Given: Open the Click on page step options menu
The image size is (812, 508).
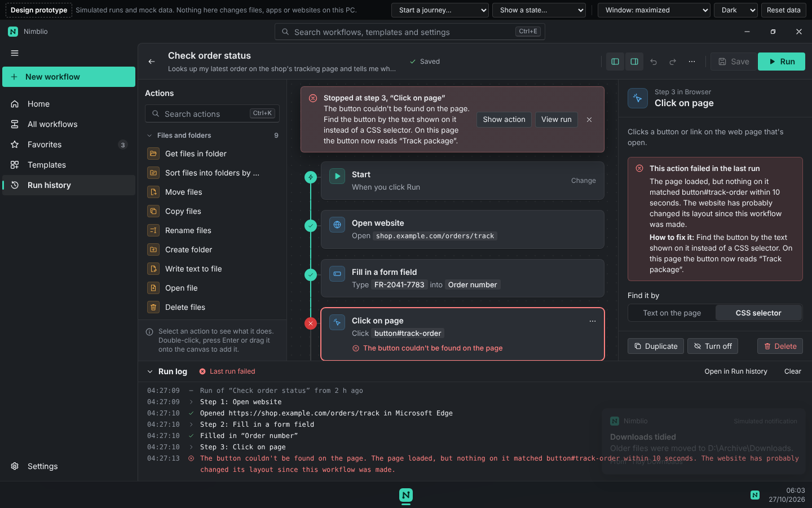Looking at the screenshot, I should click(593, 321).
